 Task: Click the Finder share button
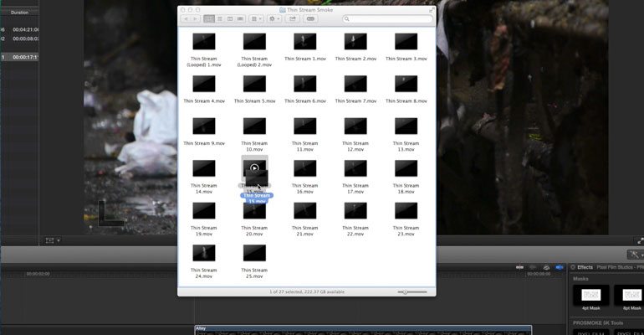(293, 19)
